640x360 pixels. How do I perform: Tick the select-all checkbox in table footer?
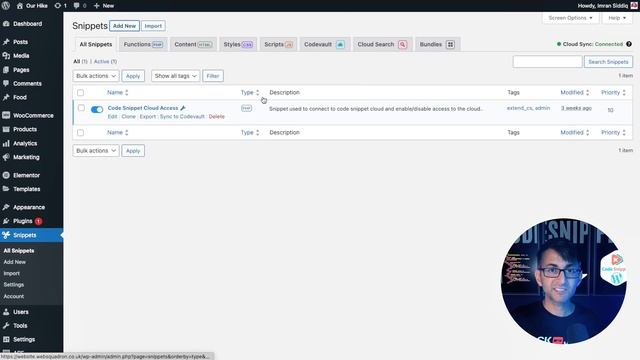tap(80, 133)
